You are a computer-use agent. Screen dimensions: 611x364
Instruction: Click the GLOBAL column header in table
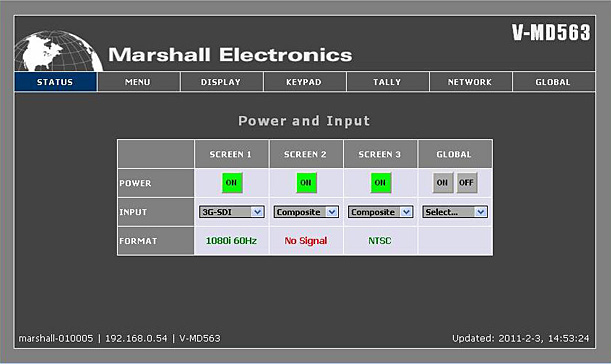click(455, 154)
